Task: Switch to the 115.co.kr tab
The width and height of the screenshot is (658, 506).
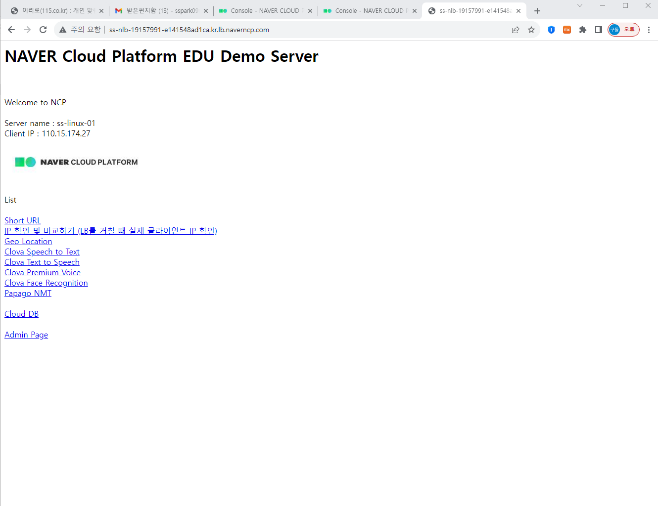Action: (x=57, y=11)
